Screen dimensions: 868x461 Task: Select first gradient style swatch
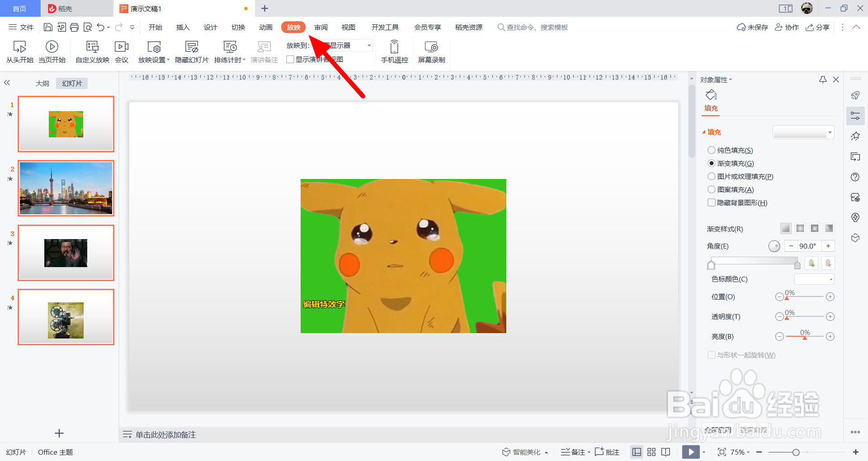tap(786, 228)
